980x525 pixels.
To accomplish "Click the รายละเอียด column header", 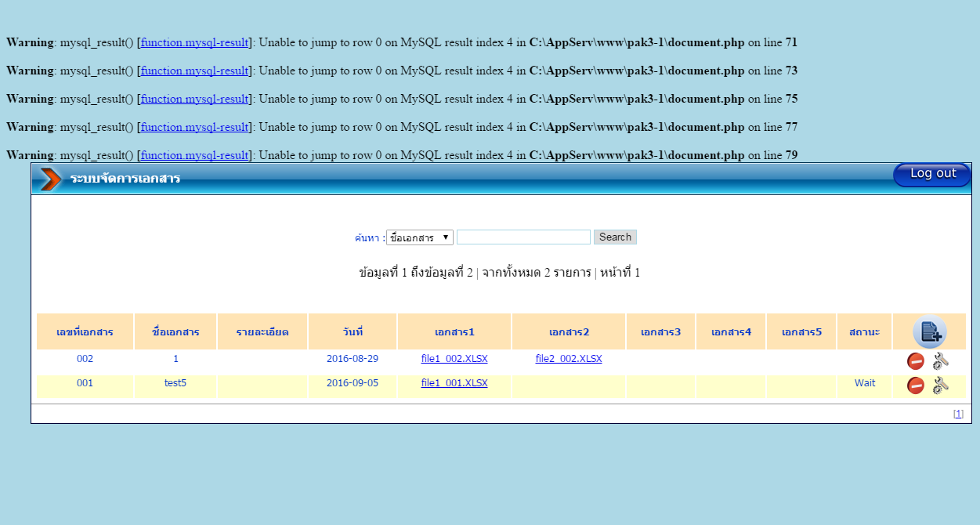I will tap(262, 332).
